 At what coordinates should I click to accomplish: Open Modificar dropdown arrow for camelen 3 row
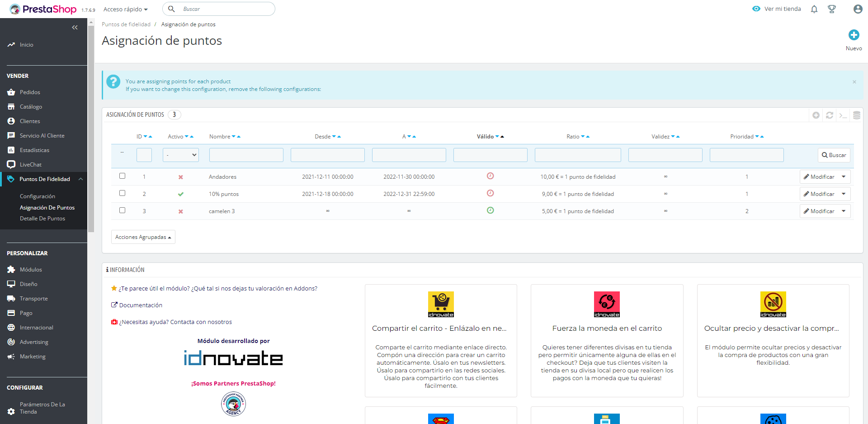844,211
